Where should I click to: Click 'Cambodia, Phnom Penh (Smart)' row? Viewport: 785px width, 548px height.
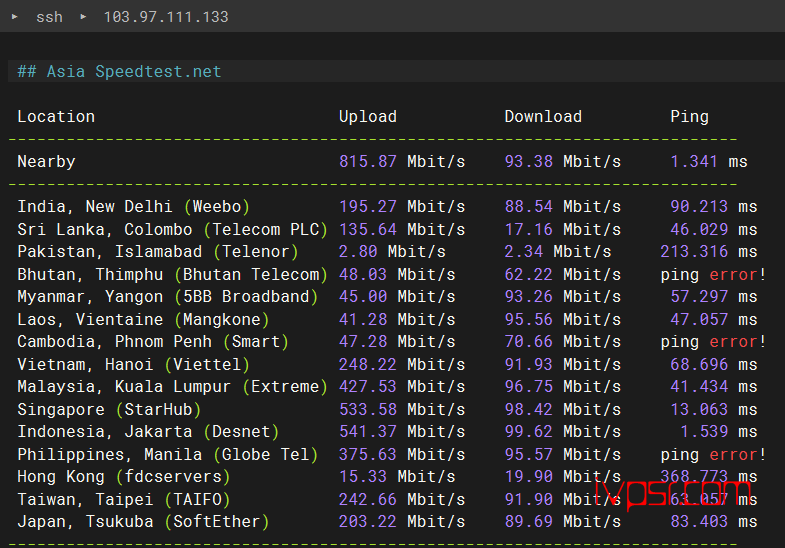153,342
